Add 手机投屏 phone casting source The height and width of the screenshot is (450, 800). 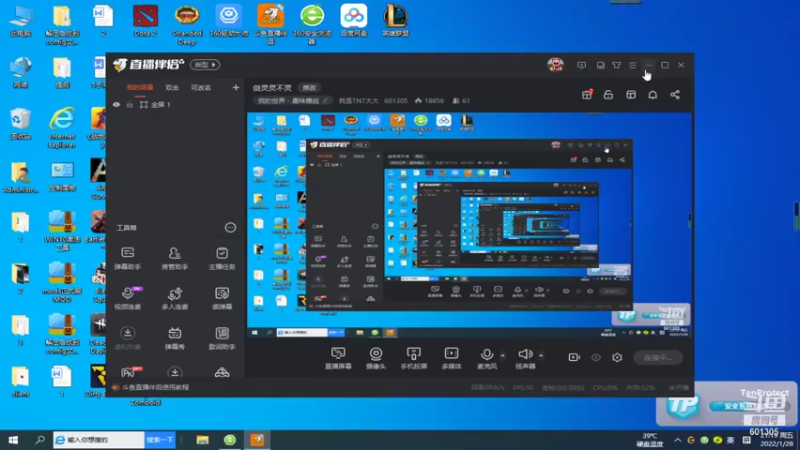point(413,358)
